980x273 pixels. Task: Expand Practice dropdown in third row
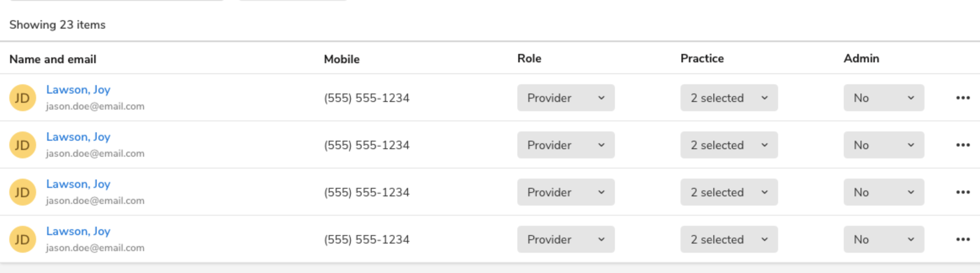tap(729, 192)
